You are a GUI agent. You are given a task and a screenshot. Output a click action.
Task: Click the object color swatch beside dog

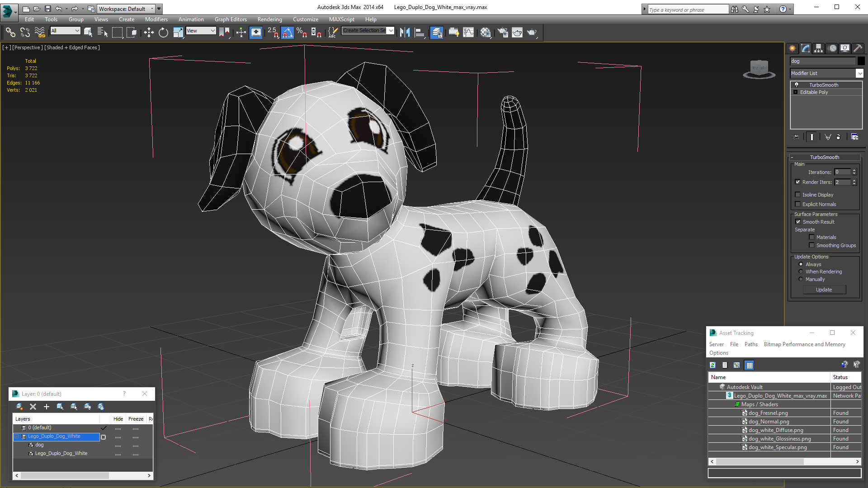861,61
